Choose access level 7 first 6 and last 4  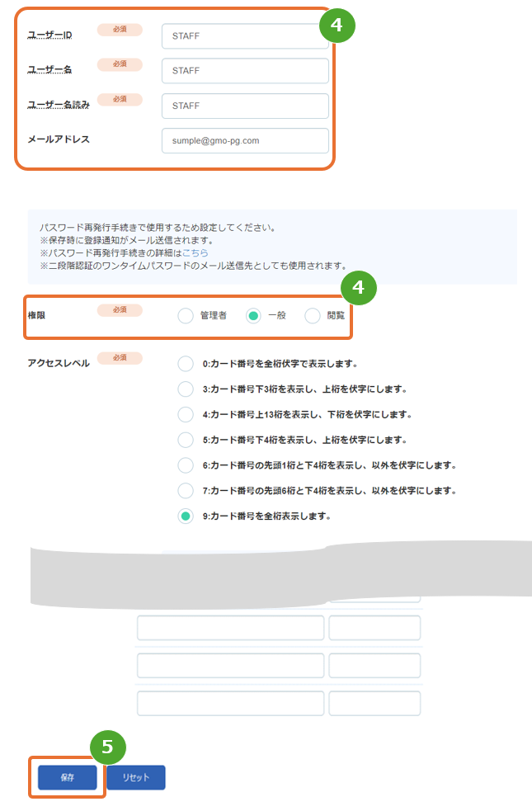point(186,490)
